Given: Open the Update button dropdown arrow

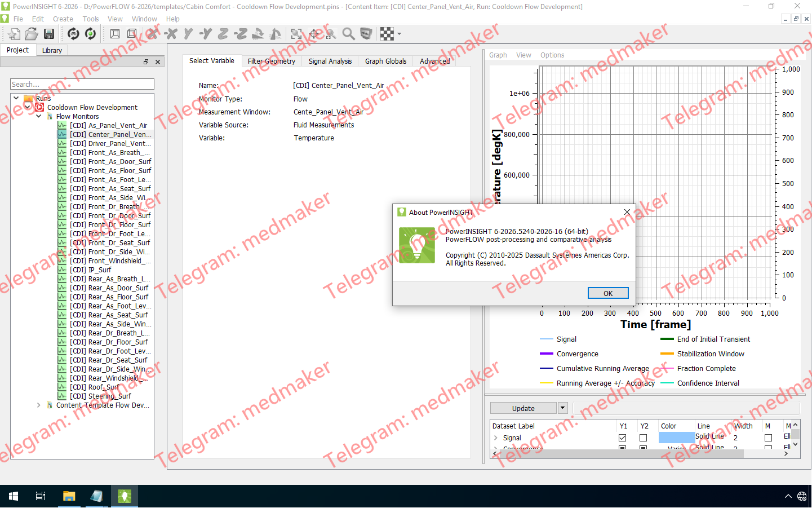Looking at the screenshot, I should pos(562,408).
